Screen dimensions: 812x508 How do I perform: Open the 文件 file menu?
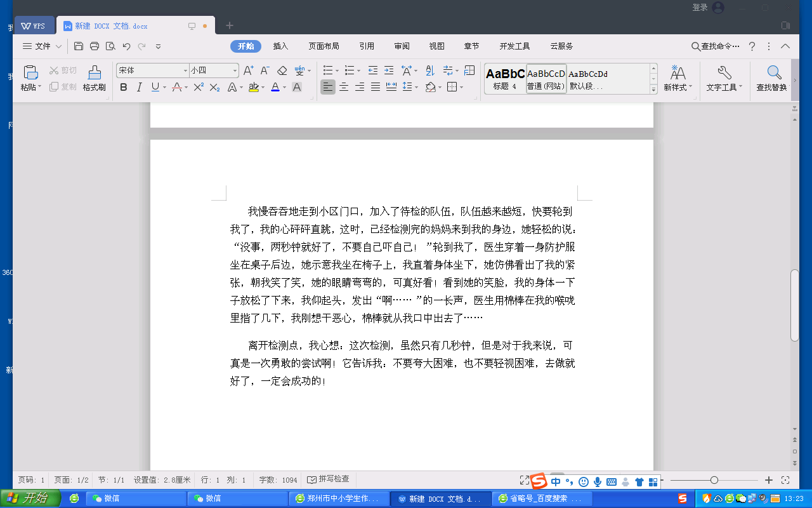click(x=43, y=46)
